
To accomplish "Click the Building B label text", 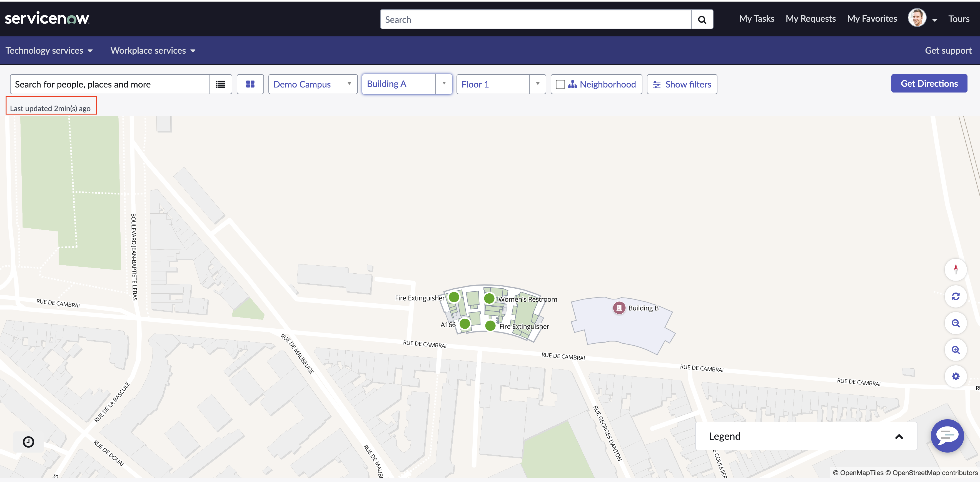I will click(643, 308).
